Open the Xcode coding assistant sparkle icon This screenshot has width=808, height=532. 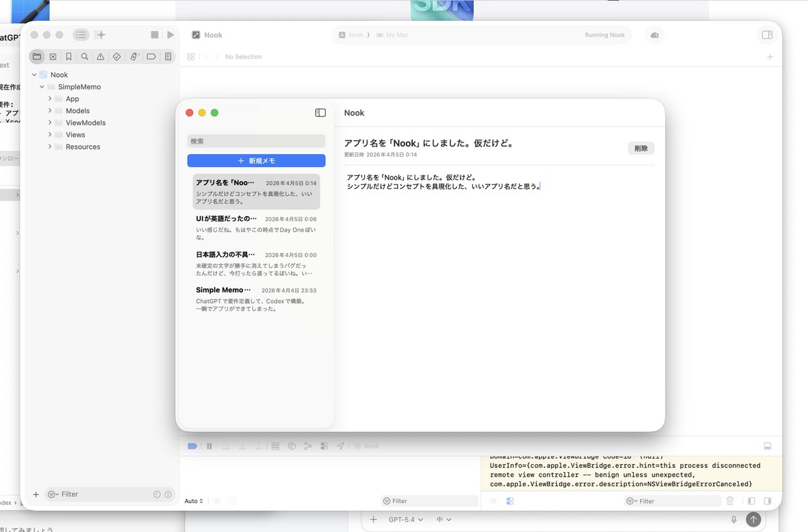pyautogui.click(x=100, y=34)
